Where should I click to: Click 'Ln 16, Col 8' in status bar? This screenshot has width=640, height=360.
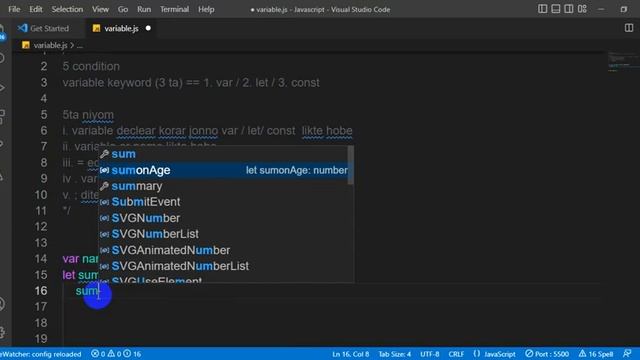[x=350, y=354]
